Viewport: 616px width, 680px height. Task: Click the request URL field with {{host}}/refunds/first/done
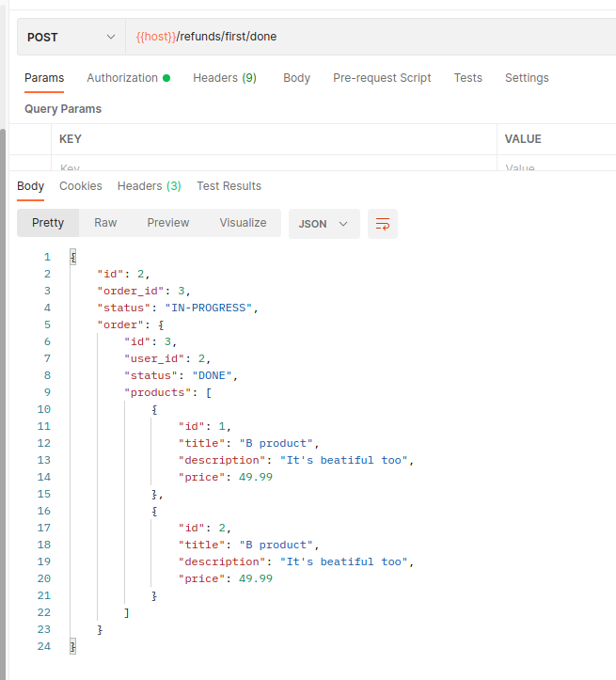point(371,37)
